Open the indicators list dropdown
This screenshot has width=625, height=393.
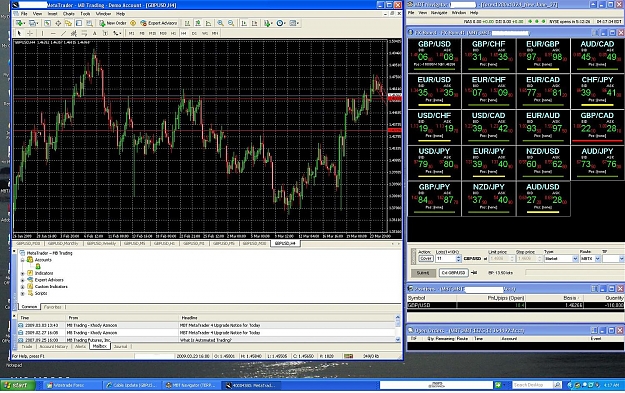267,23
